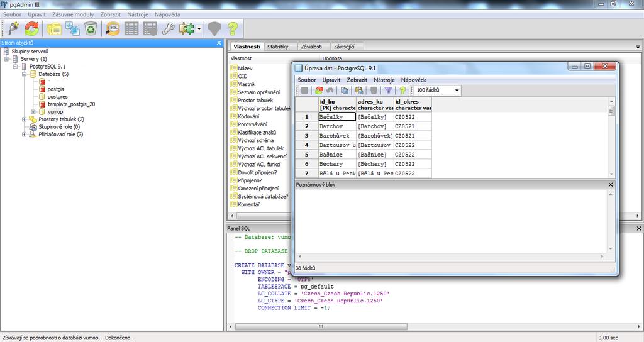644x342 pixels.
Task: Open the Zobrazit menu in Úprava dat
Action: click(x=357, y=80)
